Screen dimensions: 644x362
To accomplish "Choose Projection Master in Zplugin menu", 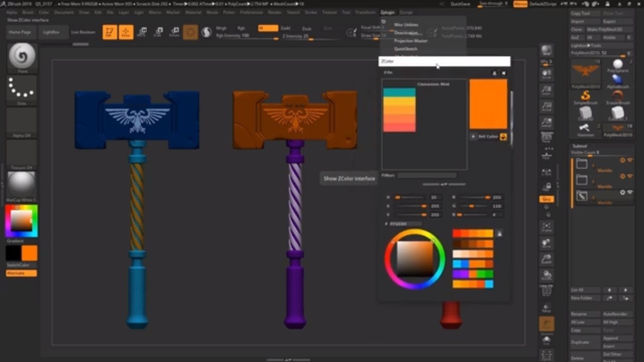I will point(411,41).
